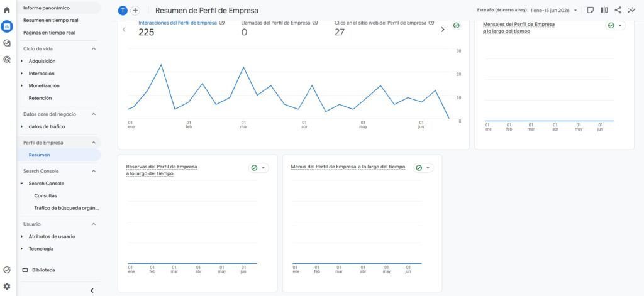Image resolution: width=644 pixels, height=296 pixels.
Task: Collapse the Perfil de Empresa section
Action: click(94, 143)
